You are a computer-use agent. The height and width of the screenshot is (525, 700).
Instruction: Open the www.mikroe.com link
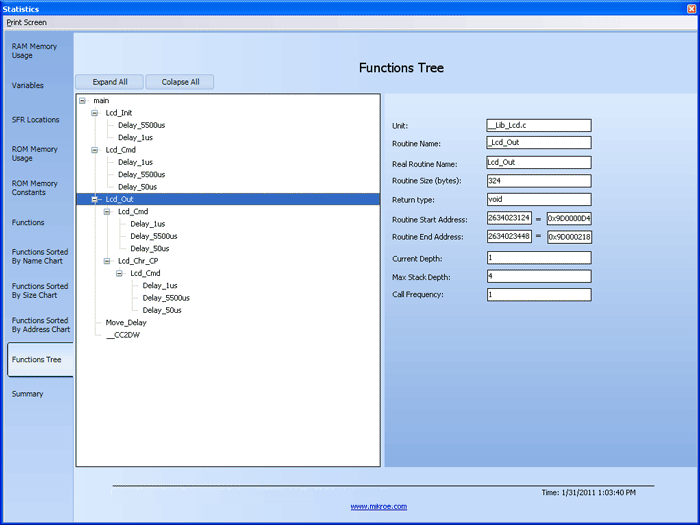point(379,507)
